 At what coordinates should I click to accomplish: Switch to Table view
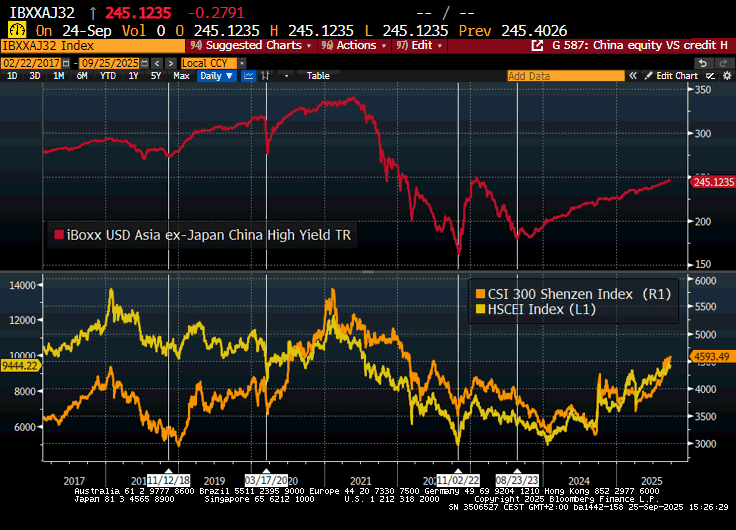[x=318, y=76]
